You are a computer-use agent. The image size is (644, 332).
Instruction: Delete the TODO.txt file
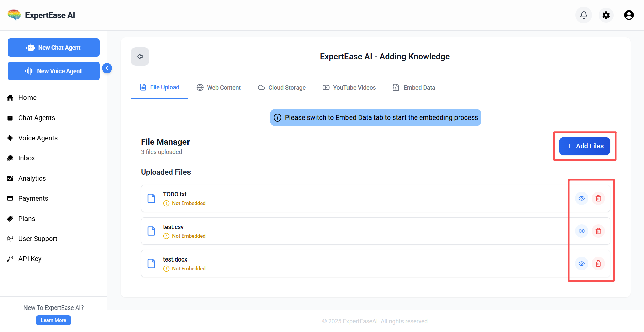pos(598,198)
